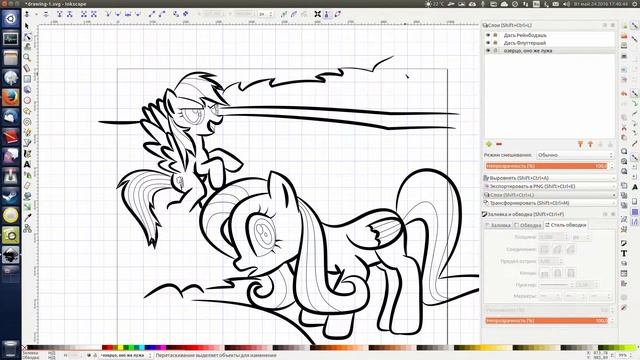Click the Undo icon in command bar
640x360 pixels.
pyautogui.click(x=624, y=94)
